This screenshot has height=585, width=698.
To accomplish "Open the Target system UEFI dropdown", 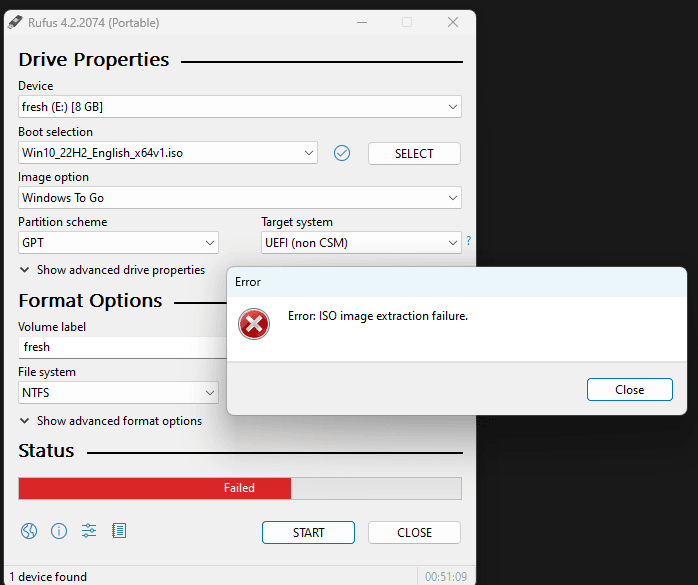I will (x=361, y=243).
